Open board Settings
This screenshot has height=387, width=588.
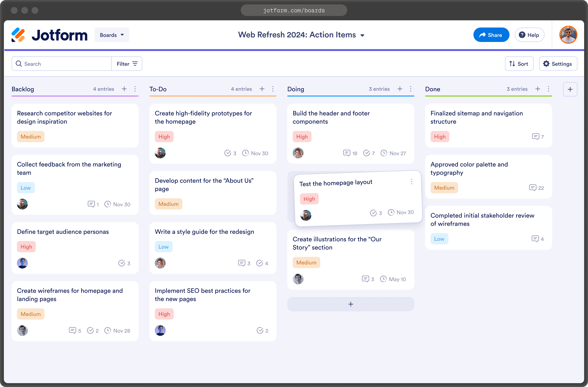tap(558, 64)
